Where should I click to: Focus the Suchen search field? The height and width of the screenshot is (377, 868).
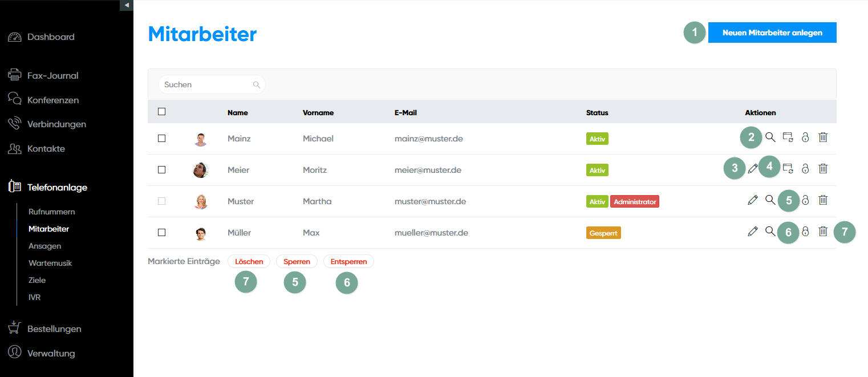(206, 84)
